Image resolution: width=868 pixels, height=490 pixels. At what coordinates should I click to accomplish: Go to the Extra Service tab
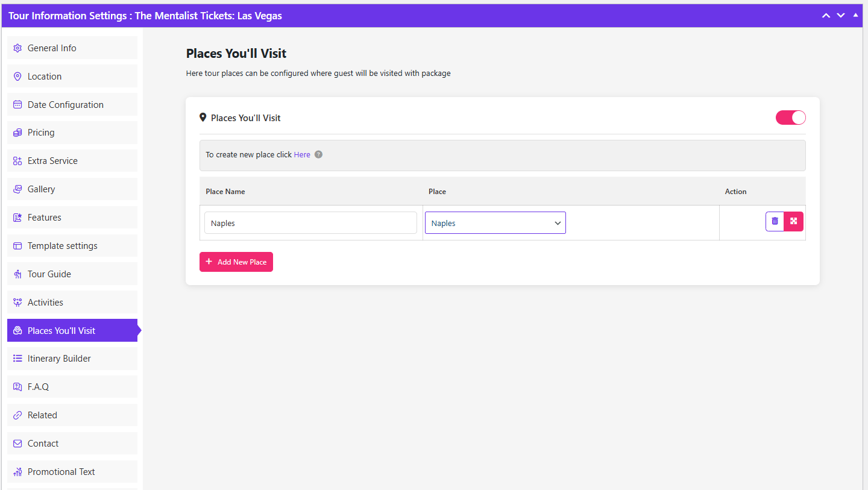coord(52,161)
